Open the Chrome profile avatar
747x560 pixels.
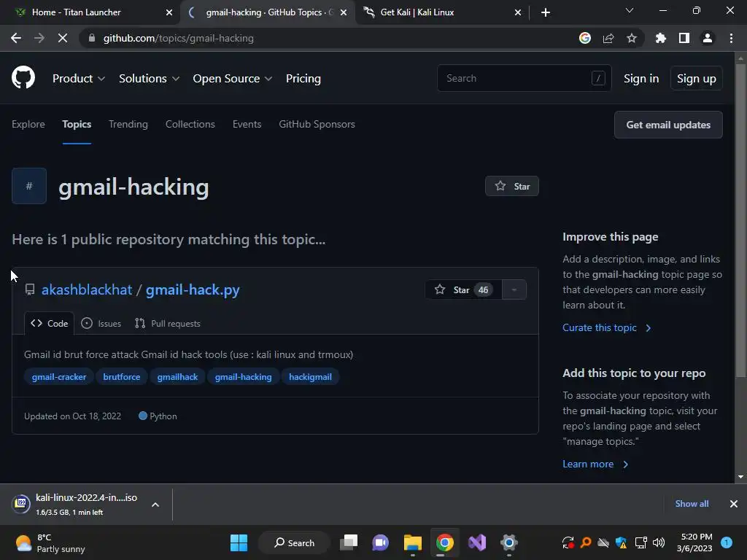708,38
